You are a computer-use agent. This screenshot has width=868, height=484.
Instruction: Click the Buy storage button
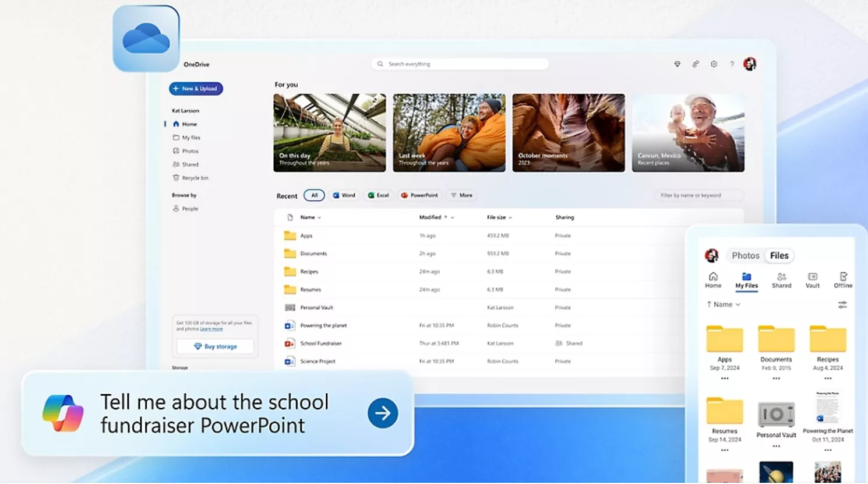pos(214,346)
